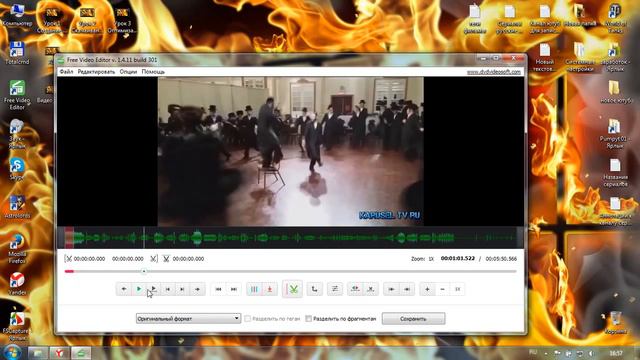Click the current time 00:01:03.522 readout
Viewport: 640px width, 360px height.
coord(458,258)
